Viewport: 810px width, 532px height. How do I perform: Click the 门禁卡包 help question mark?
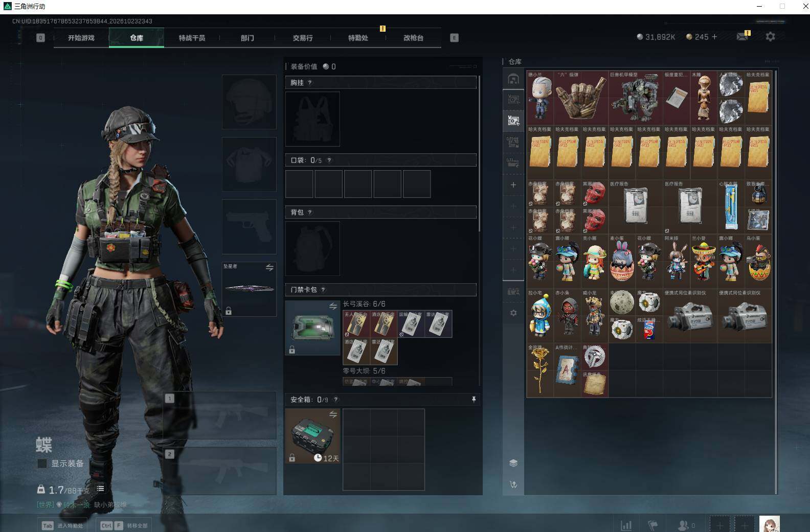323,290
